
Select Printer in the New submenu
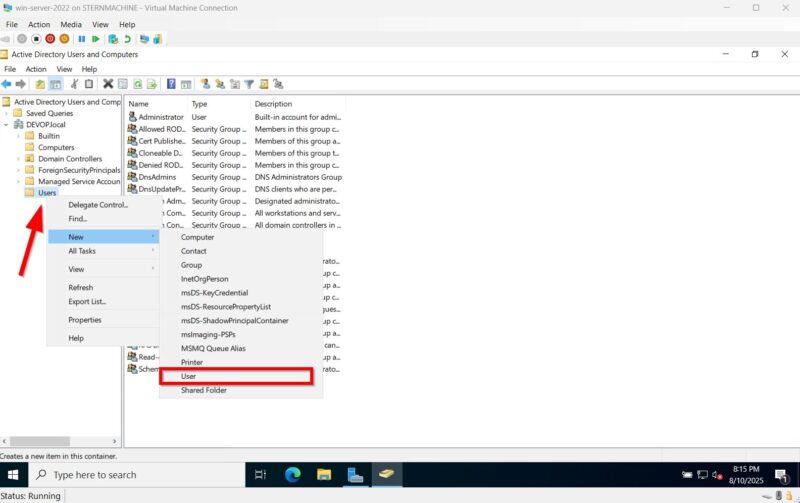[241, 362]
